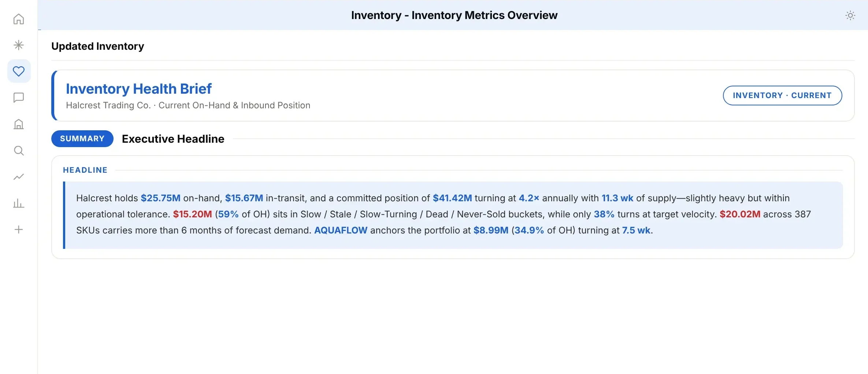Select the heart favorites icon
Viewport: 868px width, 374px height.
pyautogui.click(x=19, y=71)
